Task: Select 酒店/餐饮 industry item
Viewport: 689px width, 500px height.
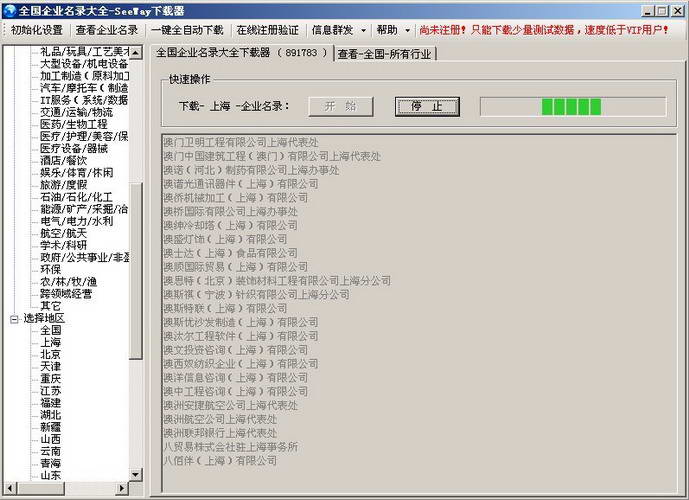Action: point(64,161)
